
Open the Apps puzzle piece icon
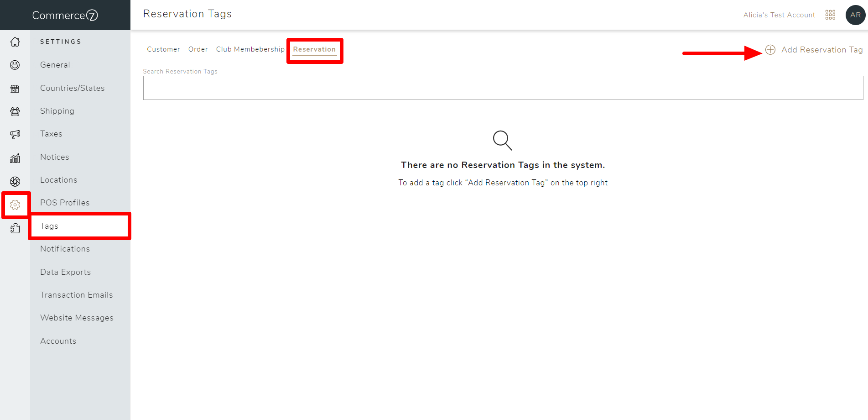pos(15,228)
